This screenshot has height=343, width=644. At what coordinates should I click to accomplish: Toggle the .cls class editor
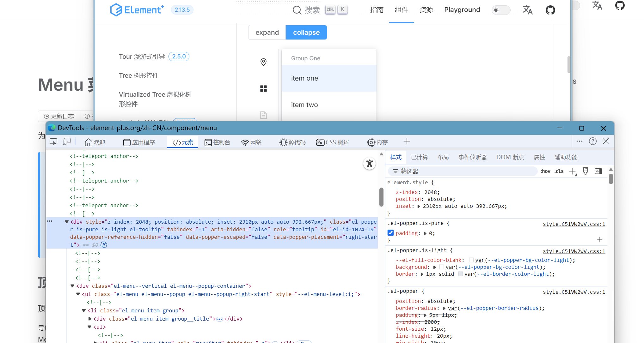coord(559,171)
